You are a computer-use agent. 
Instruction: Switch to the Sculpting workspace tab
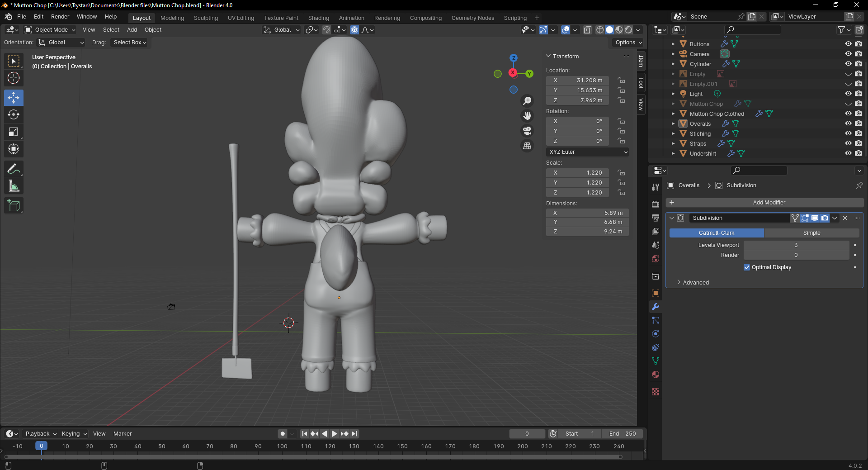206,18
